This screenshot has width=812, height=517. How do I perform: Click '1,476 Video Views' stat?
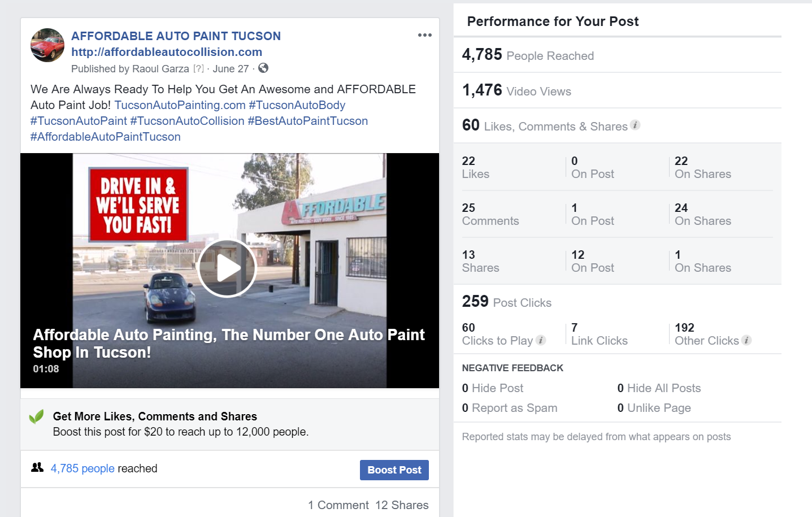(516, 90)
